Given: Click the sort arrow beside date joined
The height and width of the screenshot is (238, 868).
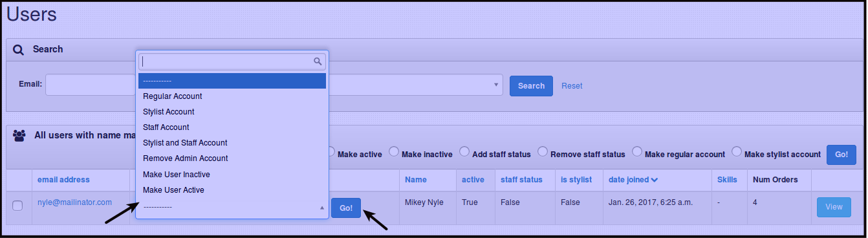Looking at the screenshot, I should [x=655, y=180].
